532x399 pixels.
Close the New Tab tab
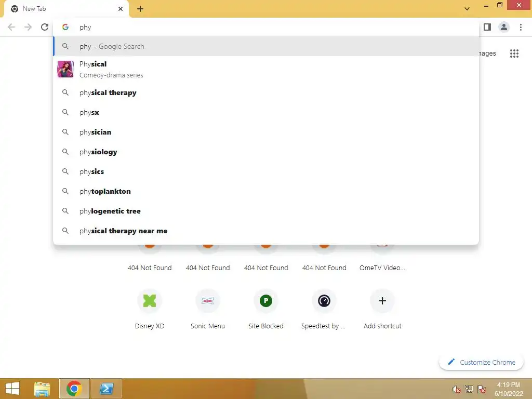(x=121, y=9)
